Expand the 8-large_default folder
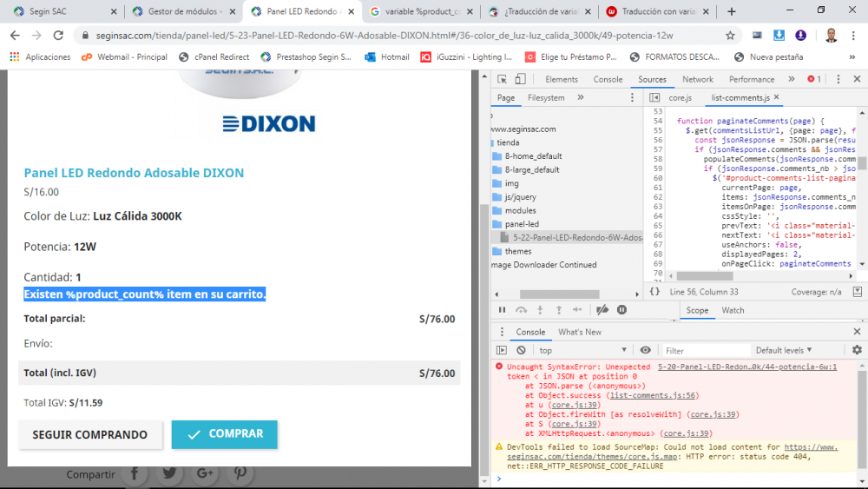 coord(526,169)
